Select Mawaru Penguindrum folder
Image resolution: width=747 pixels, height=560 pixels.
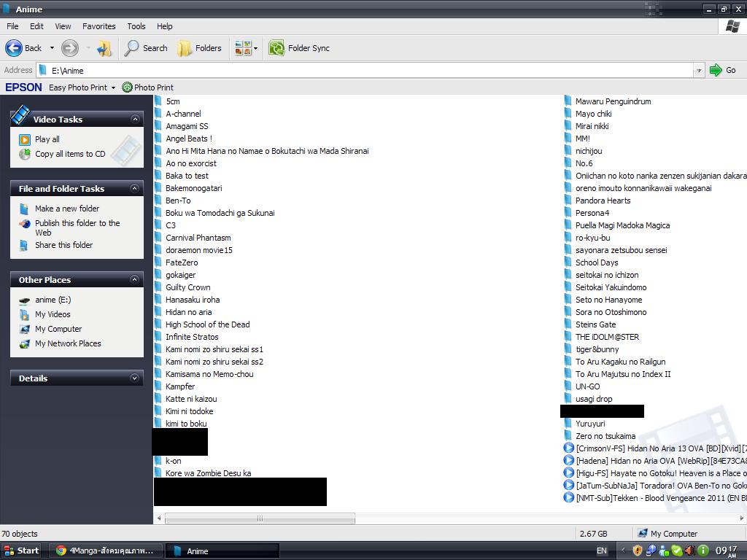pos(608,101)
